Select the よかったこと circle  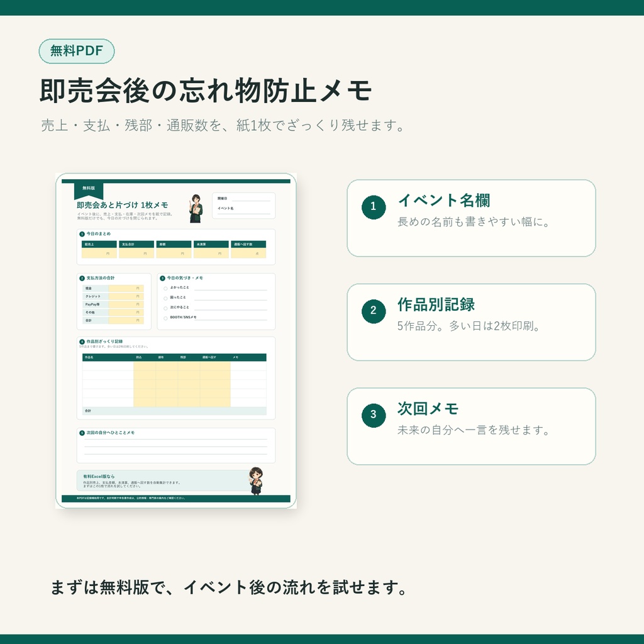point(165,289)
